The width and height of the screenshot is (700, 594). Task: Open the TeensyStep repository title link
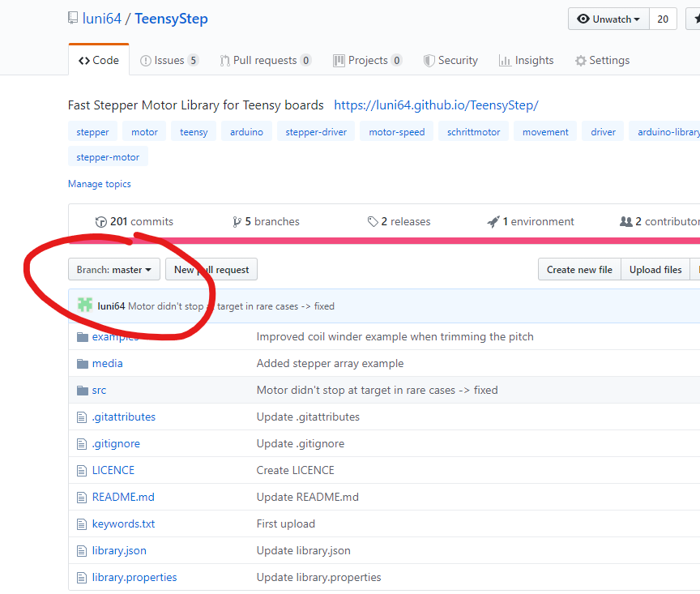click(x=172, y=19)
